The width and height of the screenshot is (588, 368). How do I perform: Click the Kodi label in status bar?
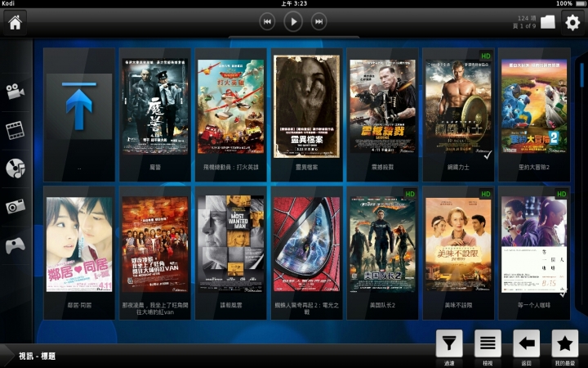[x=7, y=3]
